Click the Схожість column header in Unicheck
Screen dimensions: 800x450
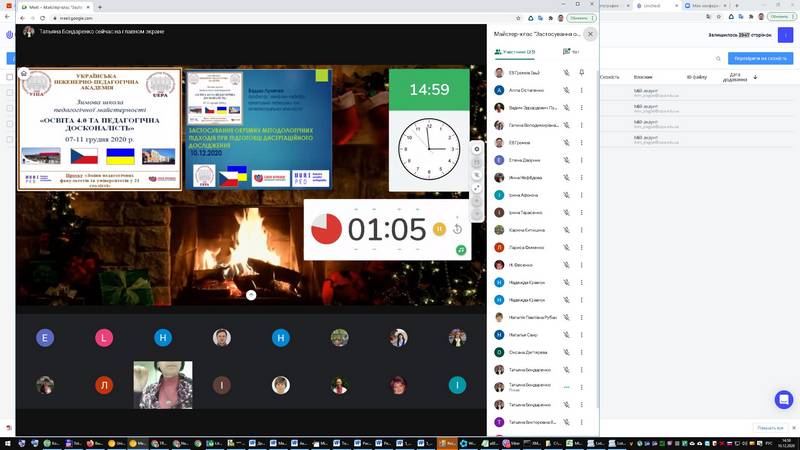610,77
